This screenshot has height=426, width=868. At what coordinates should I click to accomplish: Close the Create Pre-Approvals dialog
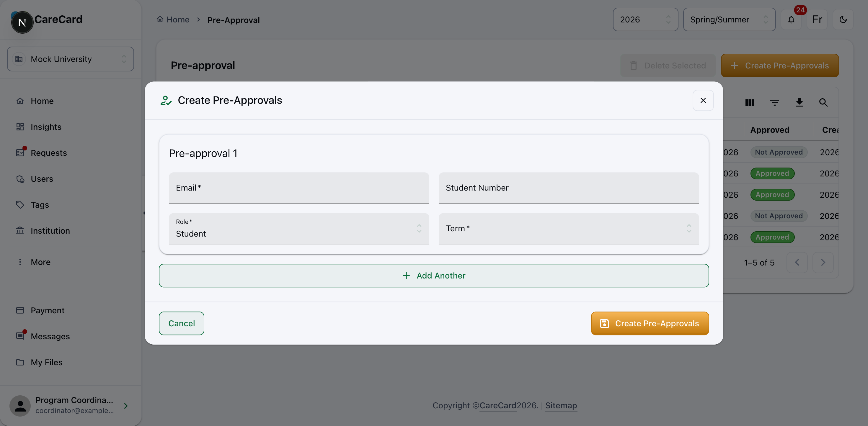click(703, 100)
